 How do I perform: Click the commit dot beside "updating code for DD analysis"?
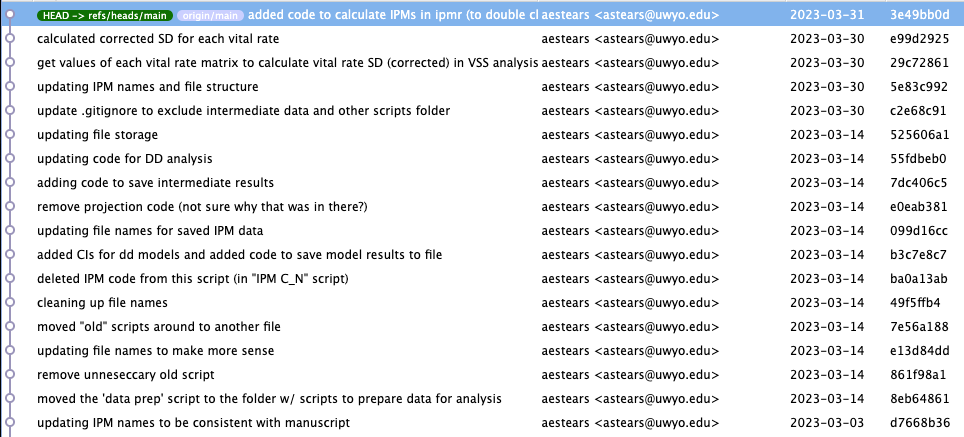pyautogui.click(x=10, y=159)
